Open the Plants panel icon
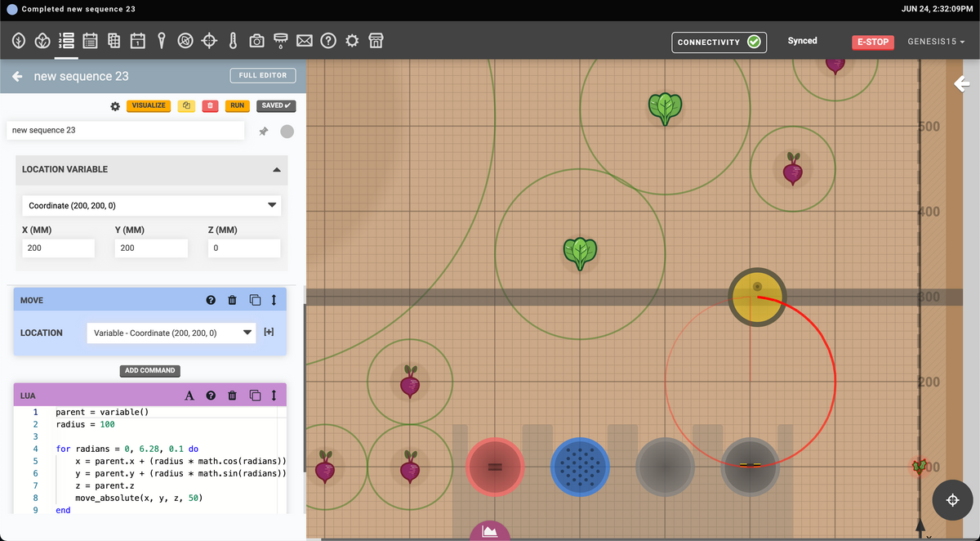The width and height of the screenshot is (980, 541). (42, 40)
